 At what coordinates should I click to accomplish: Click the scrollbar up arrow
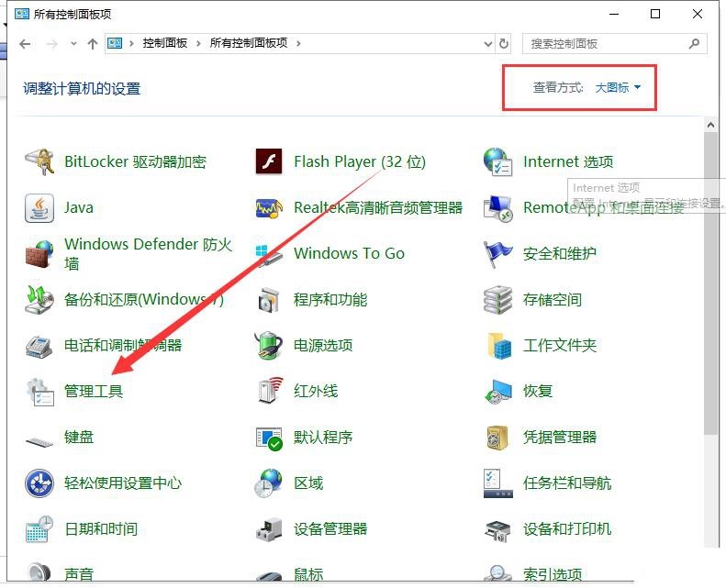coord(710,125)
